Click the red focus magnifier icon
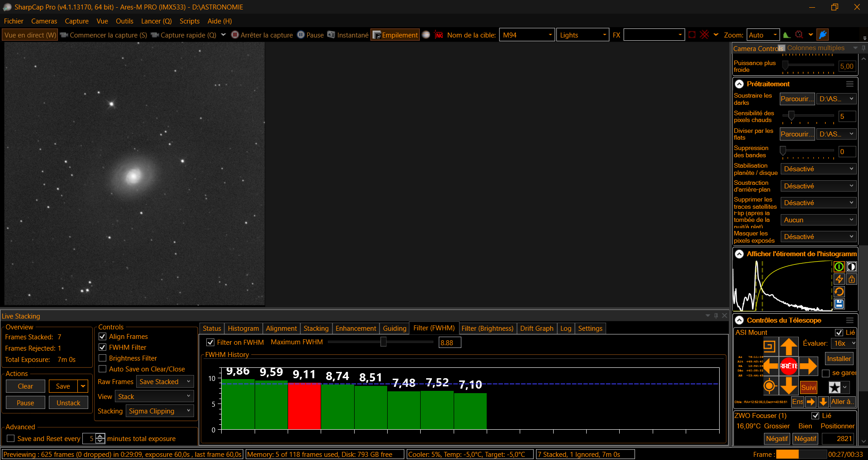The image size is (868, 460). point(799,35)
